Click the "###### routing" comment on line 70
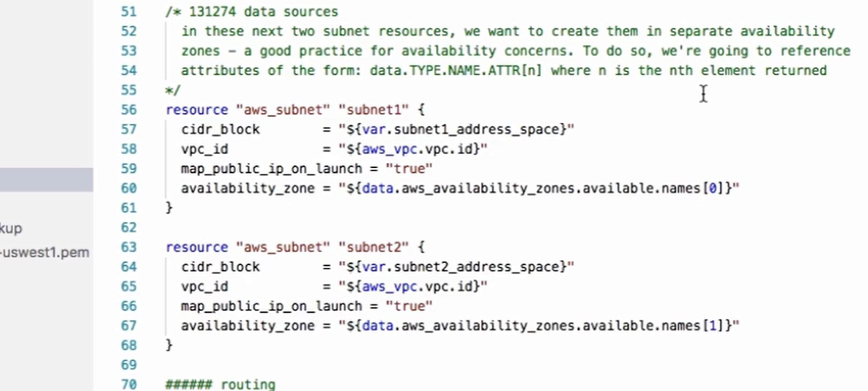The image size is (868, 391). (221, 385)
